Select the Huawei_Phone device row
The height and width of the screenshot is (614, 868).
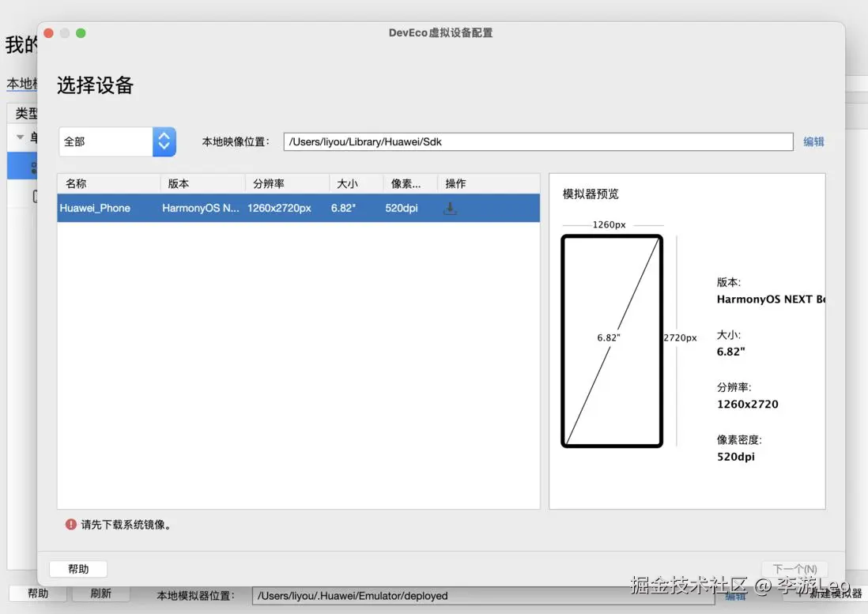click(298, 208)
